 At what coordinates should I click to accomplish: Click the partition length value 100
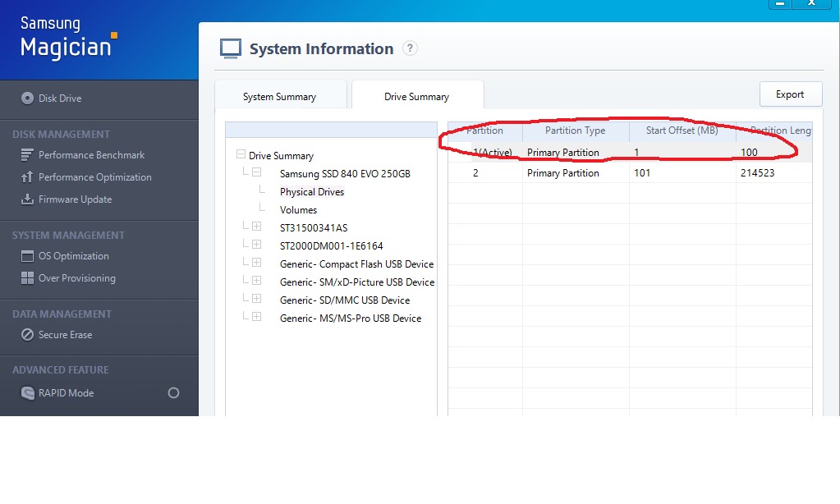(x=749, y=153)
